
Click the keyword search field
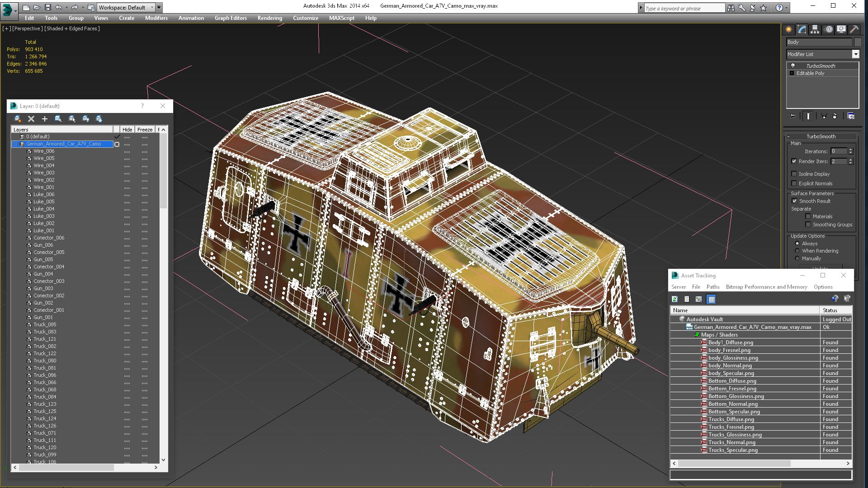click(684, 8)
